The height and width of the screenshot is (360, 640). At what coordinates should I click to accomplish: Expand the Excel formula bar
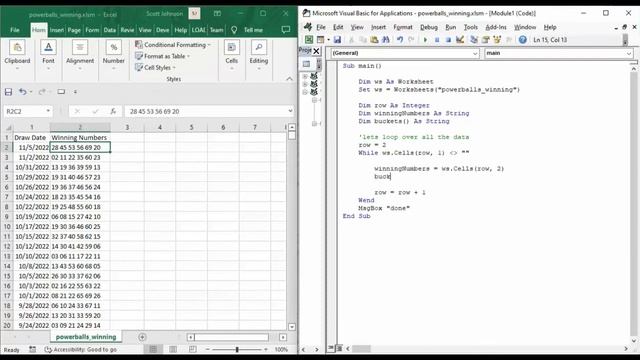(290, 111)
